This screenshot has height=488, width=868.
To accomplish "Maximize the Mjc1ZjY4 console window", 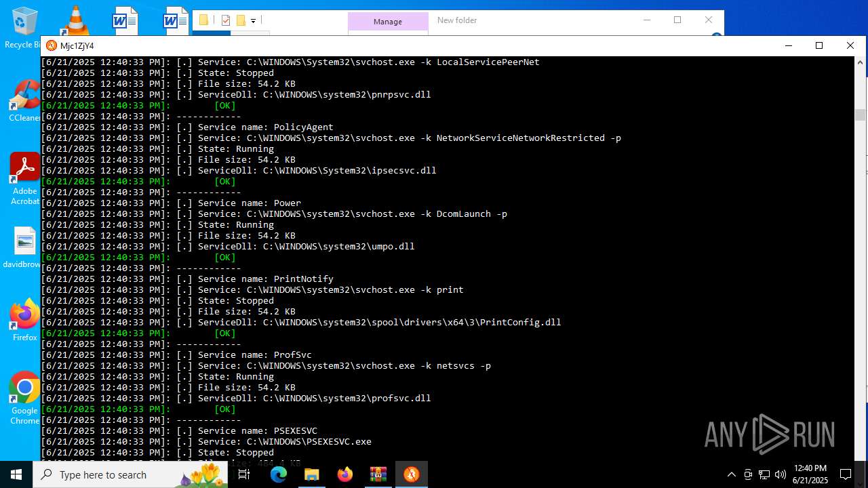I will tap(819, 45).
